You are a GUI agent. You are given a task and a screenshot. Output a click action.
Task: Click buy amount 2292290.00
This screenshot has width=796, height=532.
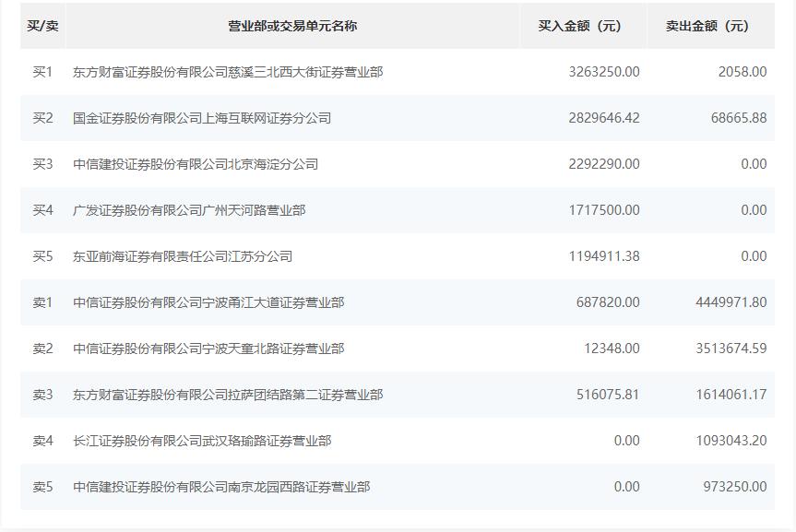tap(604, 164)
